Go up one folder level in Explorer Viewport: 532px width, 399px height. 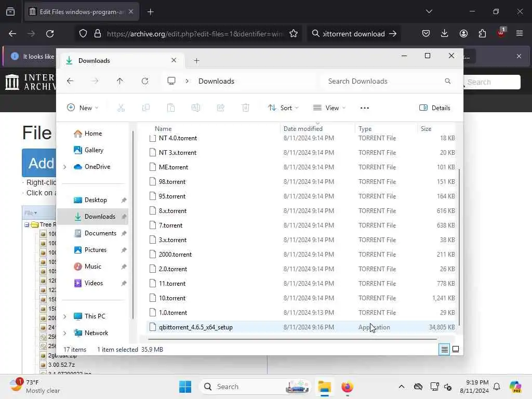[120, 81]
